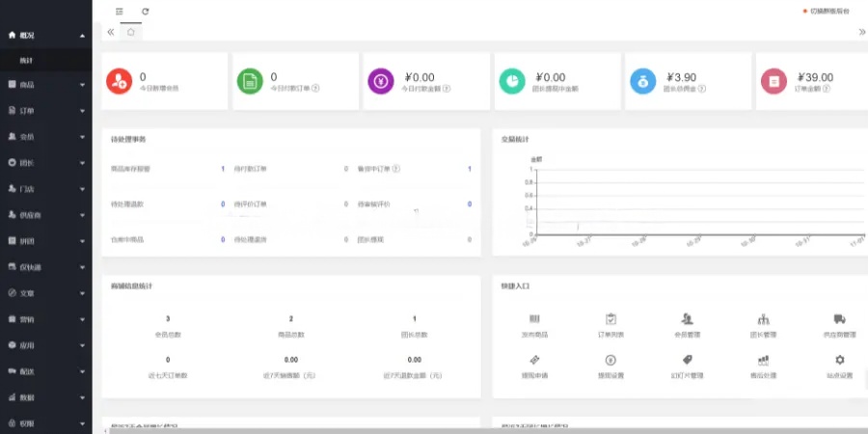Open 供应商管理 truck icon
Screen dimensions: 868x434
pyautogui.click(x=839, y=320)
